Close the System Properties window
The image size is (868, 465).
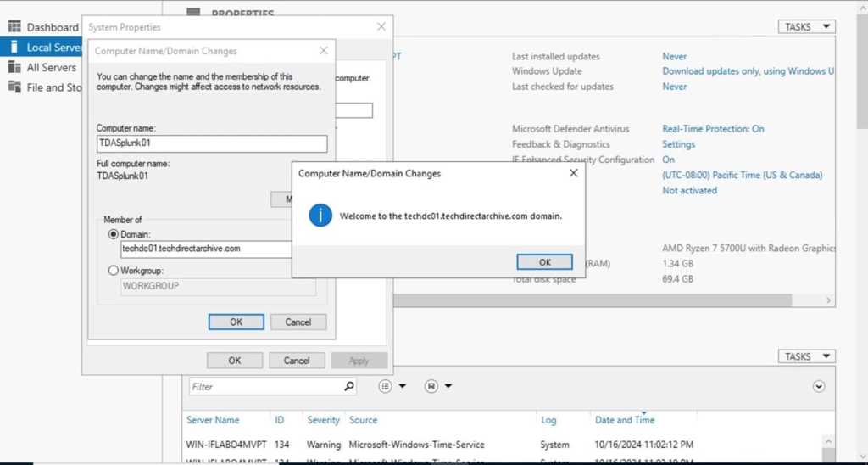point(381,26)
